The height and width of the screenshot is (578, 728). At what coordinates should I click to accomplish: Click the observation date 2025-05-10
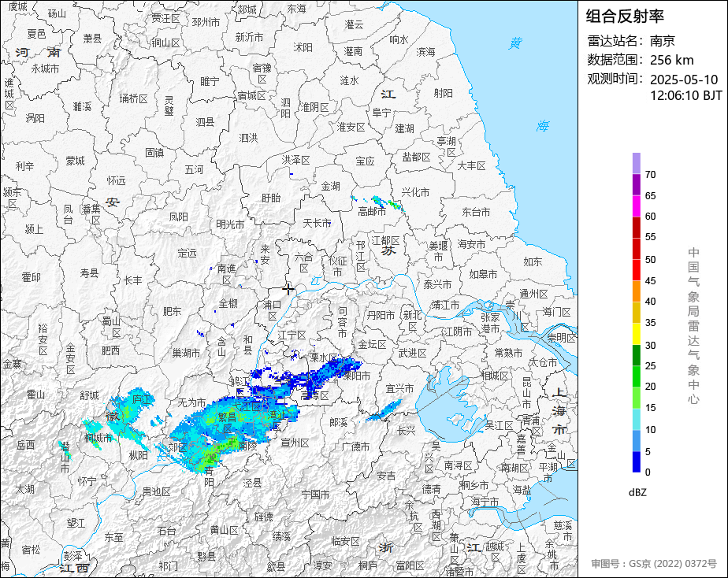point(683,80)
